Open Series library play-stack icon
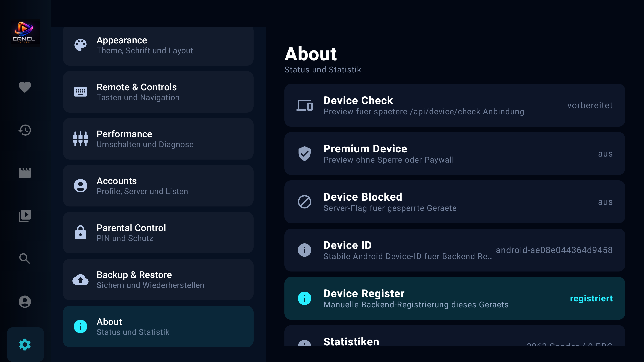This screenshot has width=644, height=362. 25,216
